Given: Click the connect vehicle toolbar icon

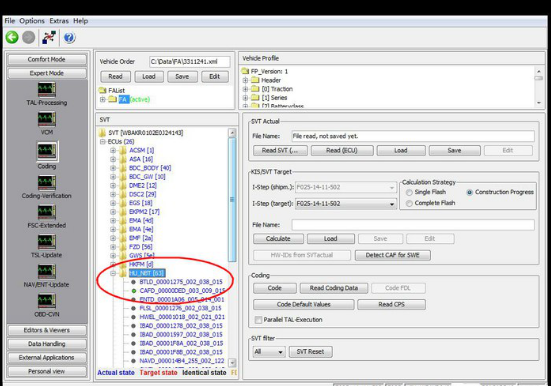Looking at the screenshot, I should coord(49,37).
